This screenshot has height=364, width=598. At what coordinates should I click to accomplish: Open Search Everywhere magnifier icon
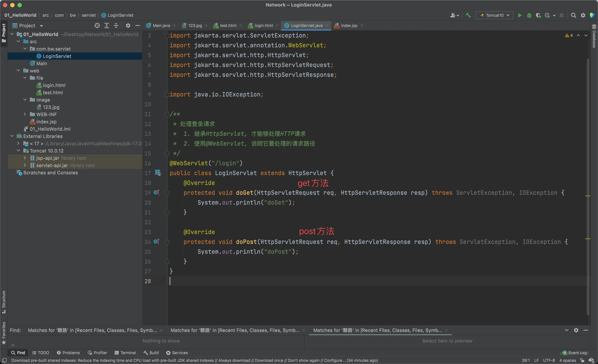pyautogui.click(x=573, y=15)
